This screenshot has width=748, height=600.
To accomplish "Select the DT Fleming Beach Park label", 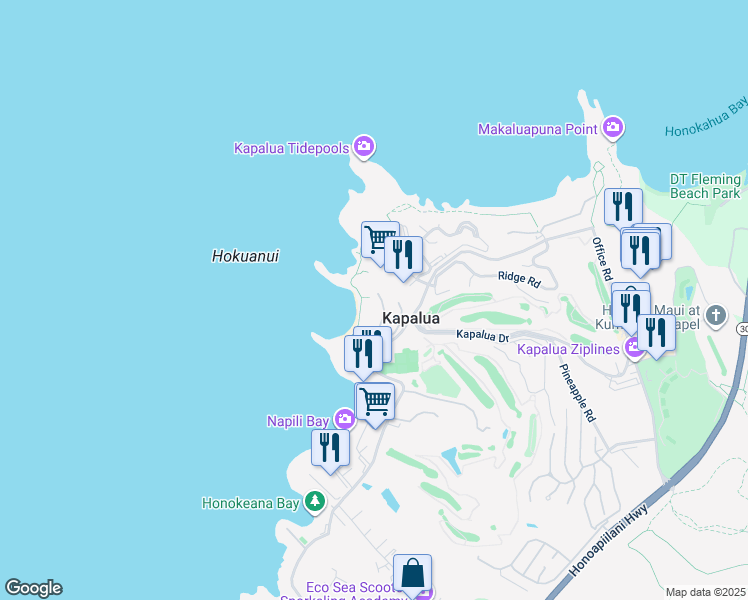I will click(x=705, y=186).
